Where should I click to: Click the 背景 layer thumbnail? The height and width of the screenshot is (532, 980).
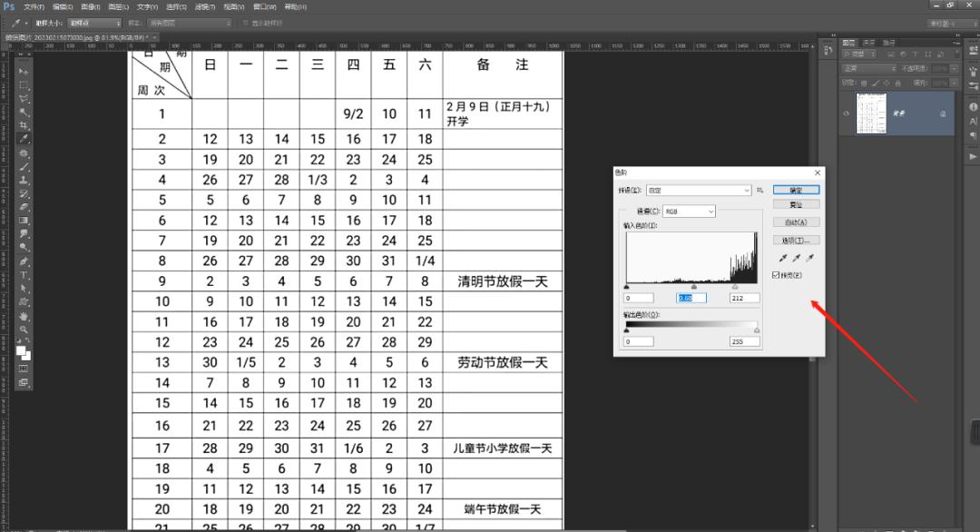tap(871, 113)
